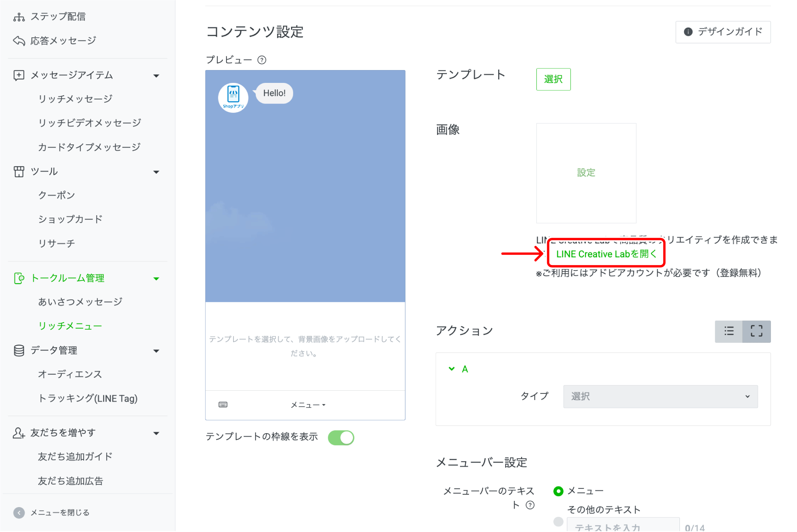Click the ツール storefront icon
This screenshot has width=797, height=532.
(18, 171)
